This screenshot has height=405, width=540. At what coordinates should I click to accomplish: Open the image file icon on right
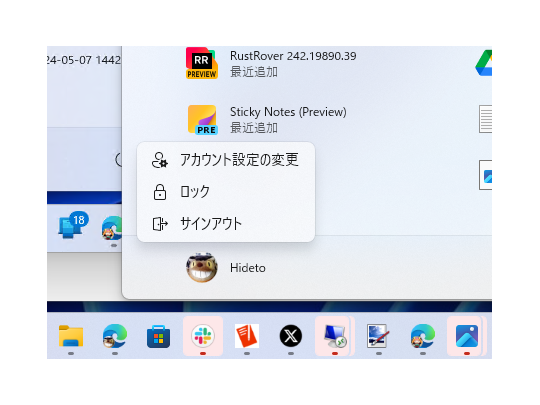point(485,175)
